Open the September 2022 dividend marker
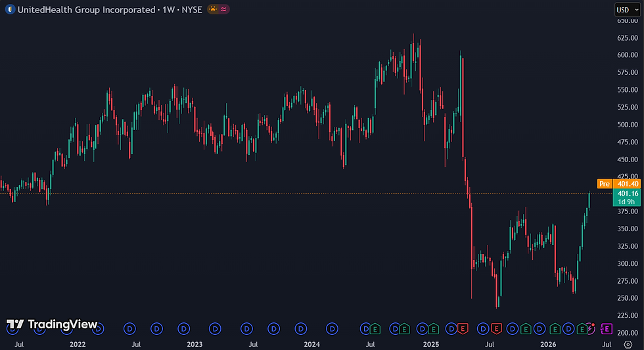644x350 pixels. 157,329
